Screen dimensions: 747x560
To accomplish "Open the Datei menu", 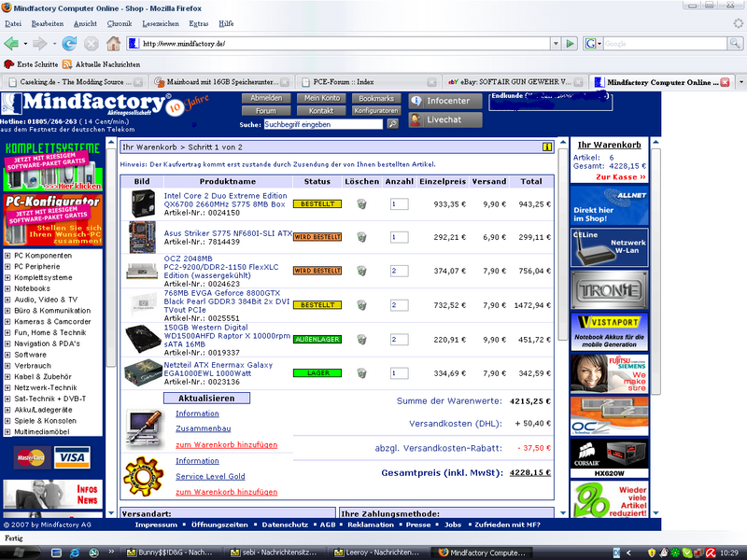I will click(x=13, y=23).
